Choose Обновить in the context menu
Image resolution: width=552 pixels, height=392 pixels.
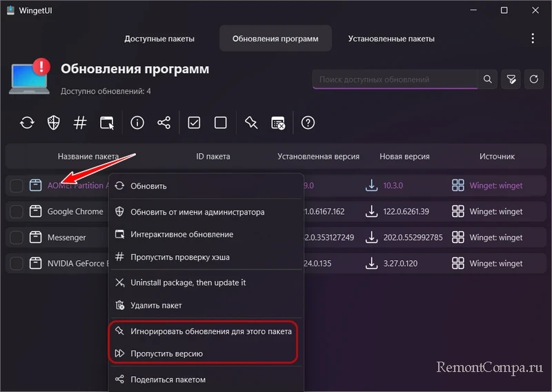point(206,186)
